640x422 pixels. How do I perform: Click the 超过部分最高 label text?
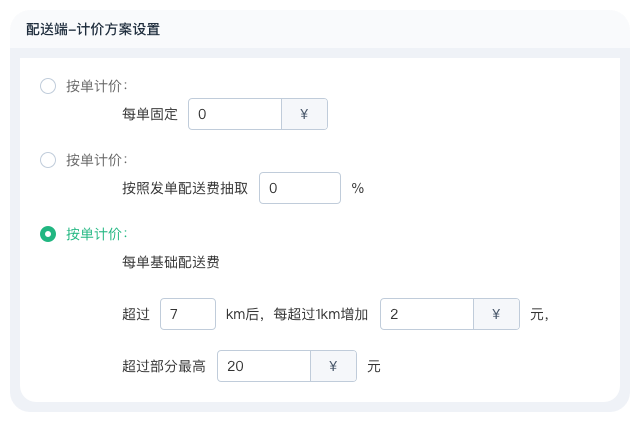point(163,366)
